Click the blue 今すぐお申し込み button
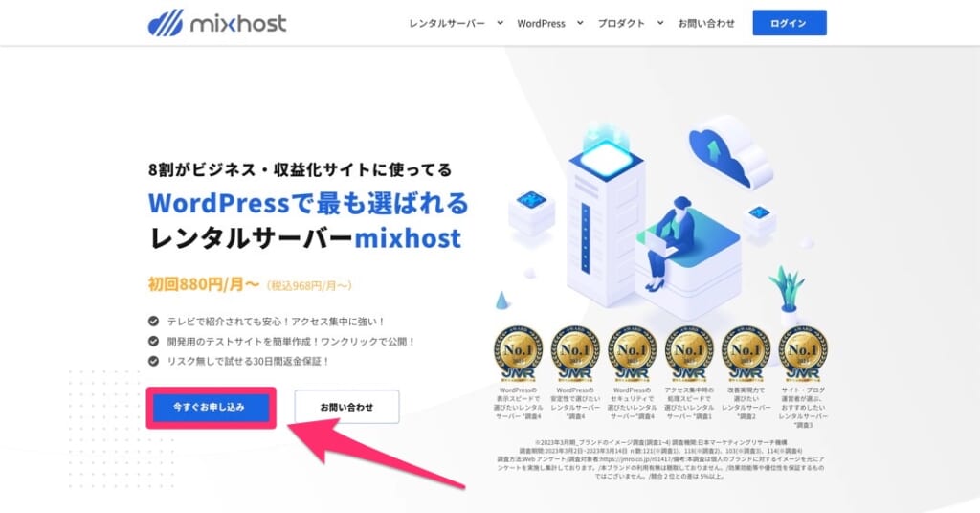 pos(212,408)
